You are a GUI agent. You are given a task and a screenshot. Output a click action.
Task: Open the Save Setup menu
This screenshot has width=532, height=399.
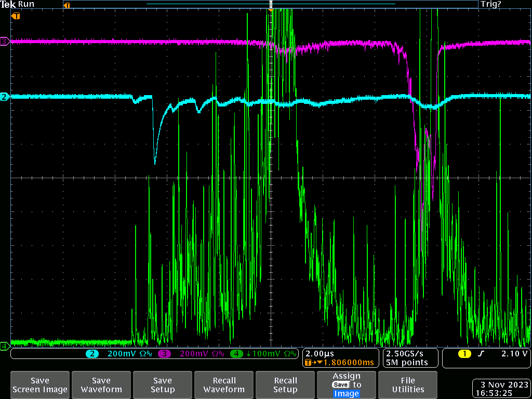[x=163, y=385]
